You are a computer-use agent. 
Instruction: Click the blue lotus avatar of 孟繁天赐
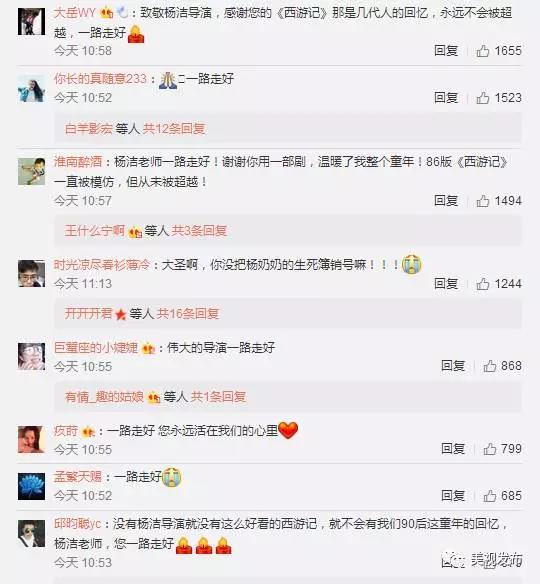[31, 486]
